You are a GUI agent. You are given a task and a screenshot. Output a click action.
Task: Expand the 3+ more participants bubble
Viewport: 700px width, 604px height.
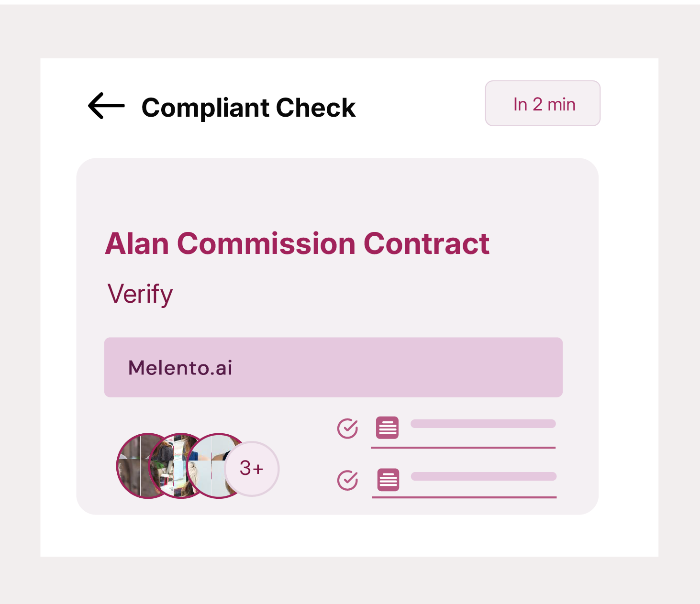(x=252, y=468)
